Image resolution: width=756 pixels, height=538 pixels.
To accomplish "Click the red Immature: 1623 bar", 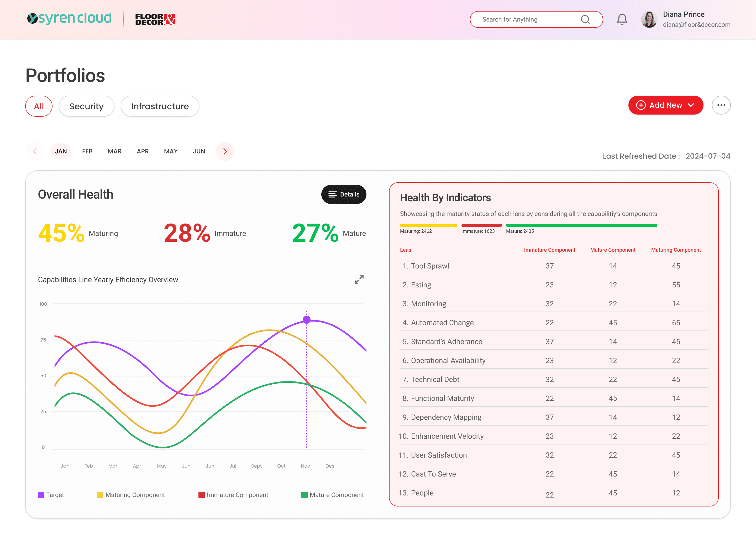I will click(482, 225).
